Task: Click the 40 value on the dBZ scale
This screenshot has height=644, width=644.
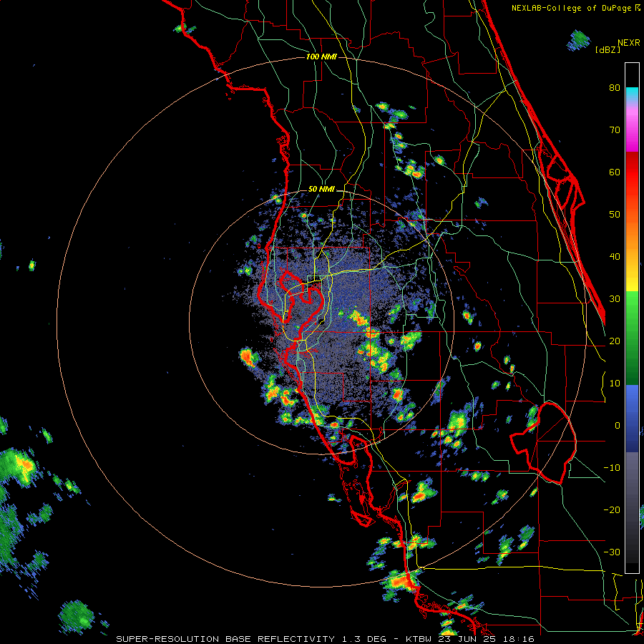Action: tap(615, 257)
